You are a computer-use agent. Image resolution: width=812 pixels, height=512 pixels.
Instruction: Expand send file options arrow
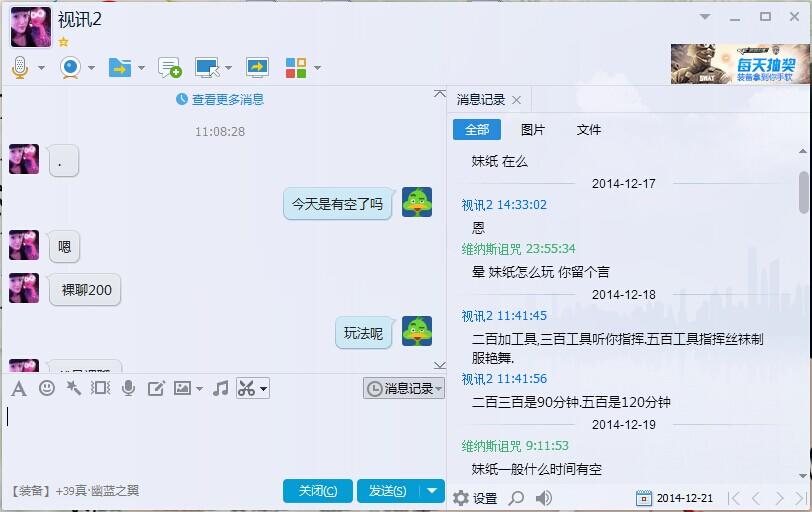141,68
